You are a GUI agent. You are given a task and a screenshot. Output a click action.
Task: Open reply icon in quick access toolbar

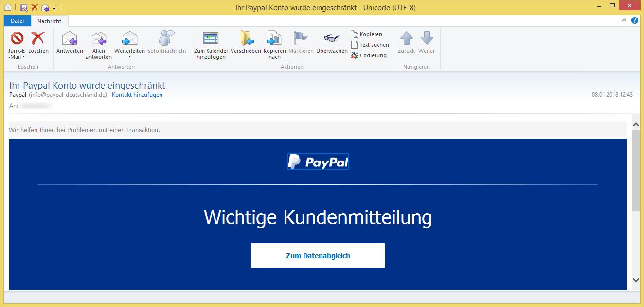tap(45, 7)
